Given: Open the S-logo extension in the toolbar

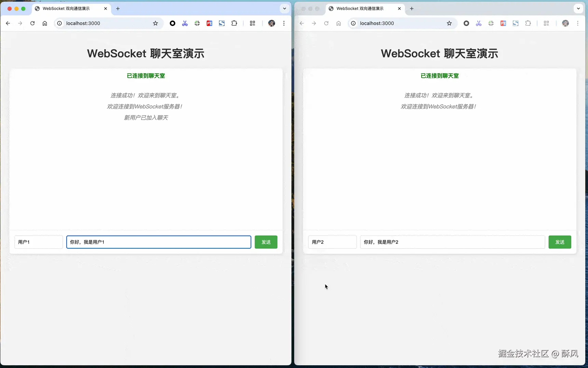Looking at the screenshot, I should [x=222, y=23].
